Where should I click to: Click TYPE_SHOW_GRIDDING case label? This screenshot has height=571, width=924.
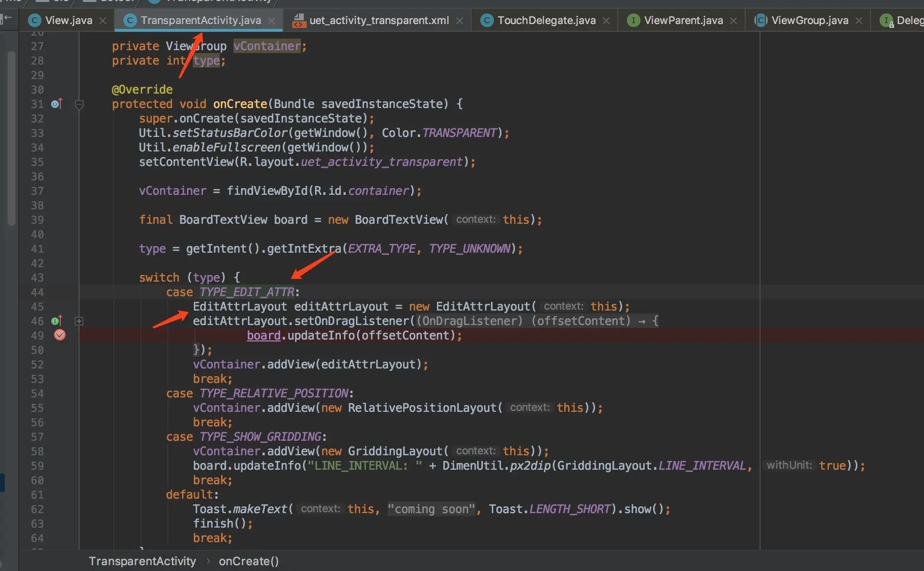260,436
